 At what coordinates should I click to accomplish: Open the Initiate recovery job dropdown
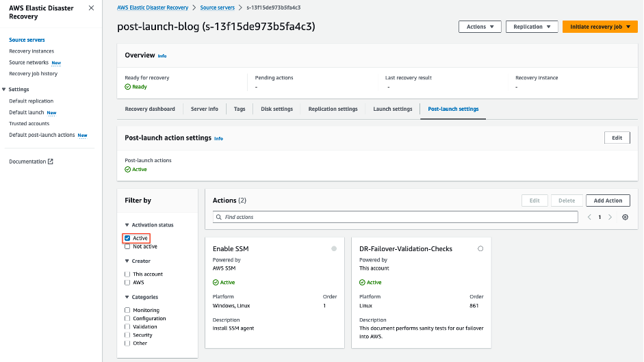point(600,27)
